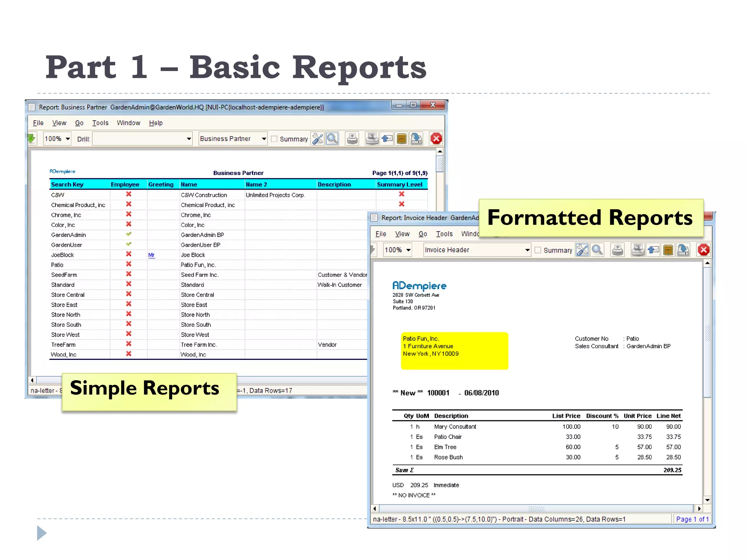
Task: Click Page 1 of 1 in invoice status bar
Action: pos(692,519)
